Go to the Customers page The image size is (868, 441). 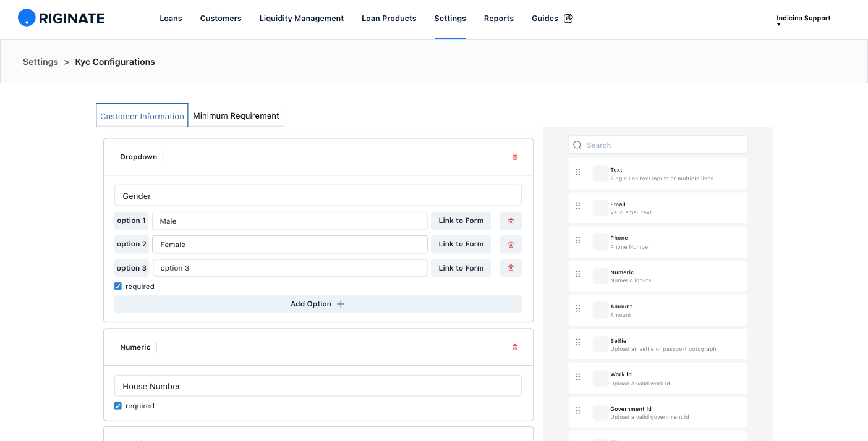point(221,19)
